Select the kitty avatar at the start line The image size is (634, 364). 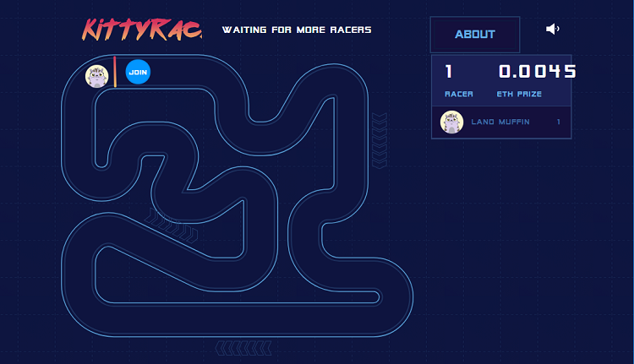(98, 76)
